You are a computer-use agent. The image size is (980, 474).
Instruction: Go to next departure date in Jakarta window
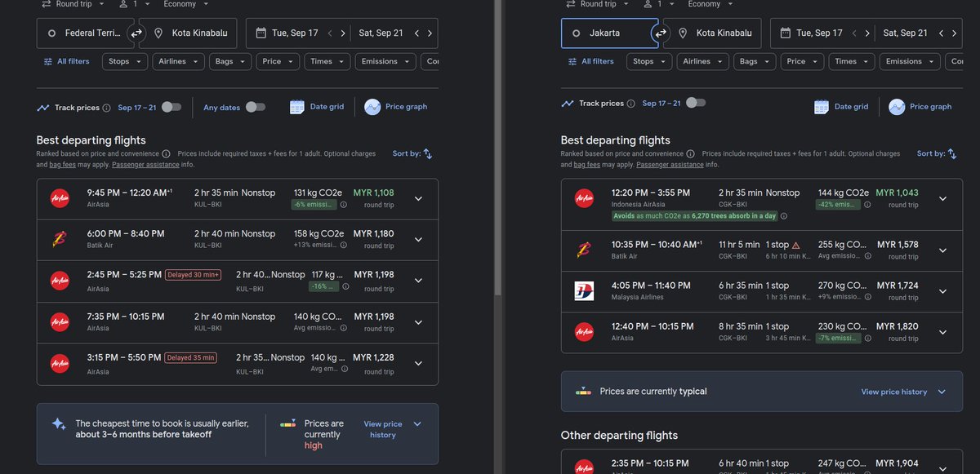pyautogui.click(x=867, y=33)
